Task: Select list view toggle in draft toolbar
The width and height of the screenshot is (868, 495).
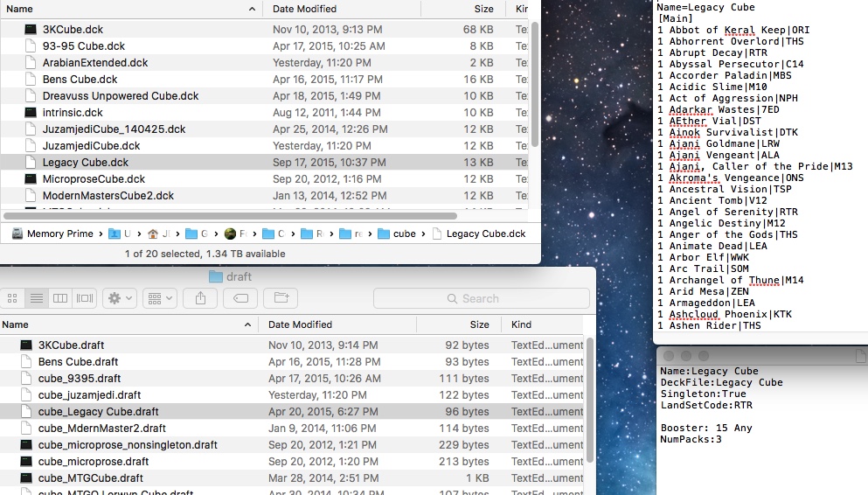Action: click(x=37, y=298)
